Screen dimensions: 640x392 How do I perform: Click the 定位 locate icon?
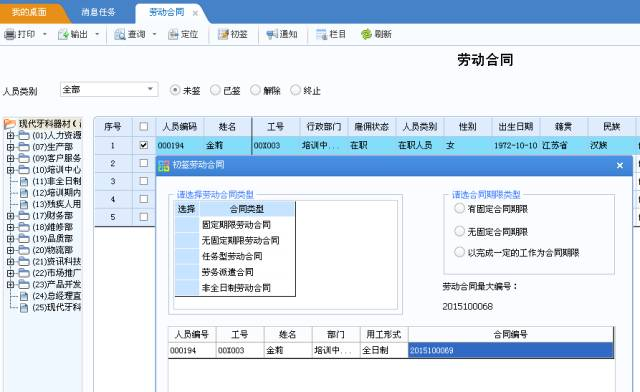pos(173,35)
